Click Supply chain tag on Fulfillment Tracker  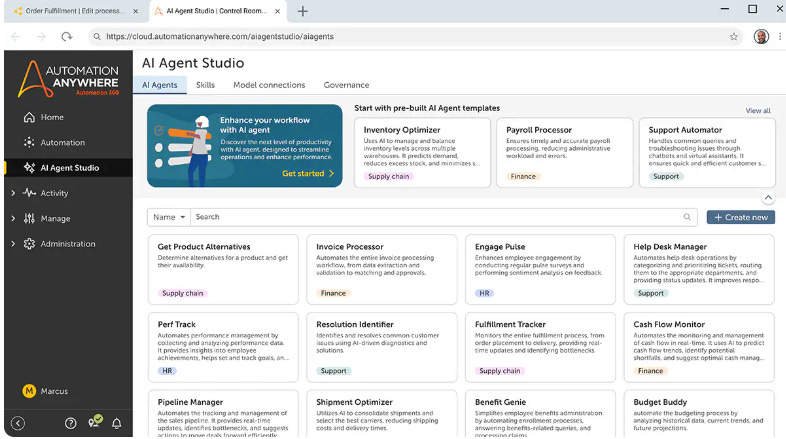(x=500, y=371)
